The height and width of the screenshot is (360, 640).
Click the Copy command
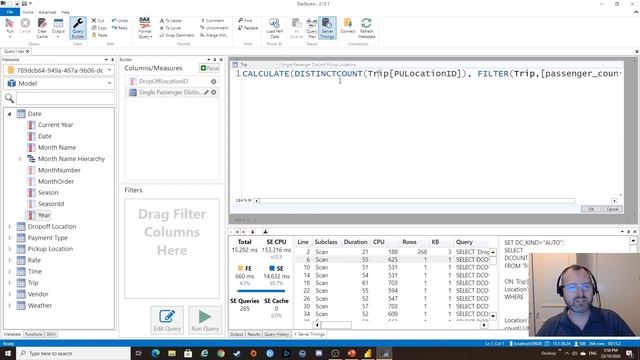tap(99, 28)
